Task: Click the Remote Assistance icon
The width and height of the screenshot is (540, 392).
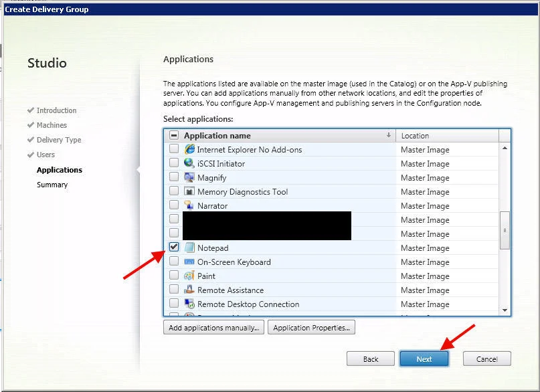Action: [189, 290]
